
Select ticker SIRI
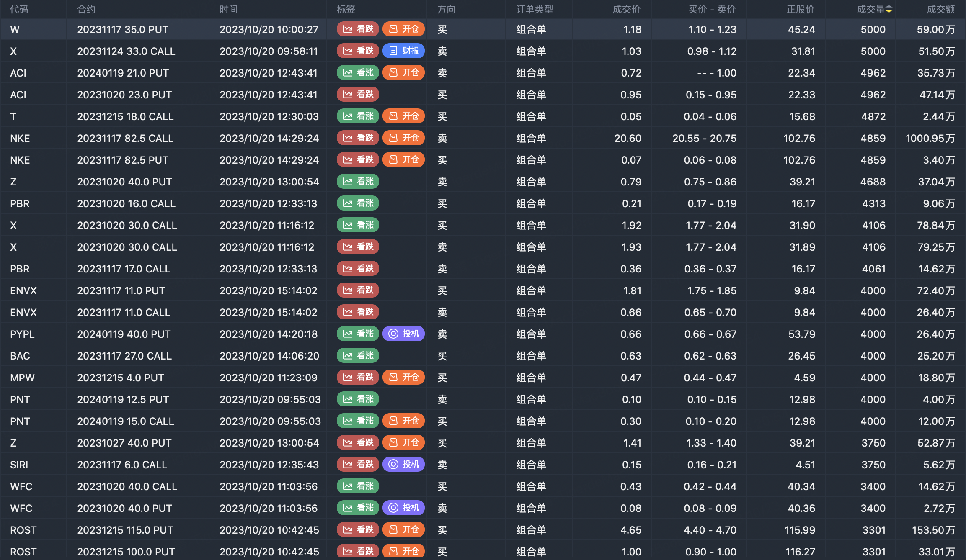(19, 465)
